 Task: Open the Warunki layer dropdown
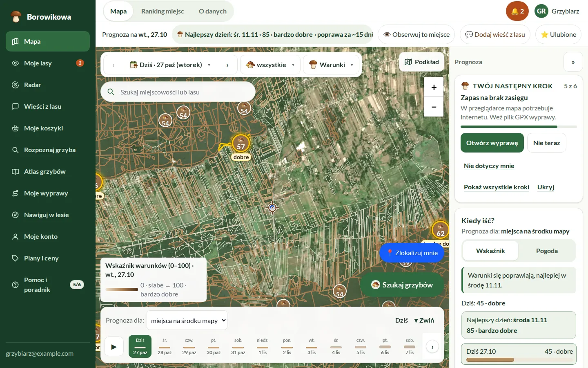click(x=332, y=65)
